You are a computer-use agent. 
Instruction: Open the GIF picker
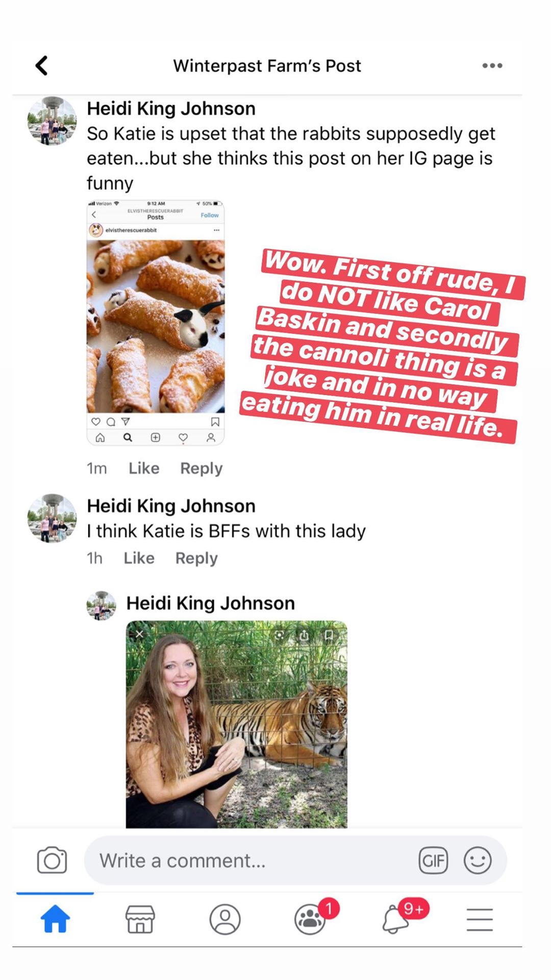(433, 860)
